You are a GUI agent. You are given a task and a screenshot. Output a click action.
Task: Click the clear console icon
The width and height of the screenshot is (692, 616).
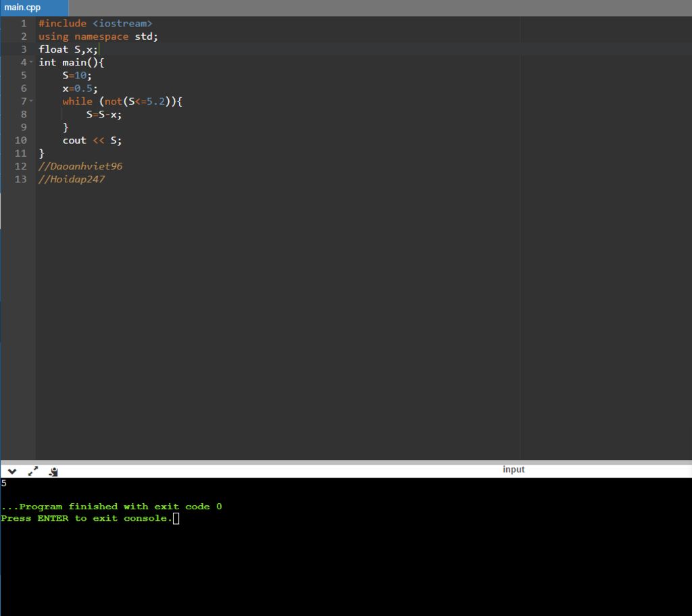coord(53,471)
